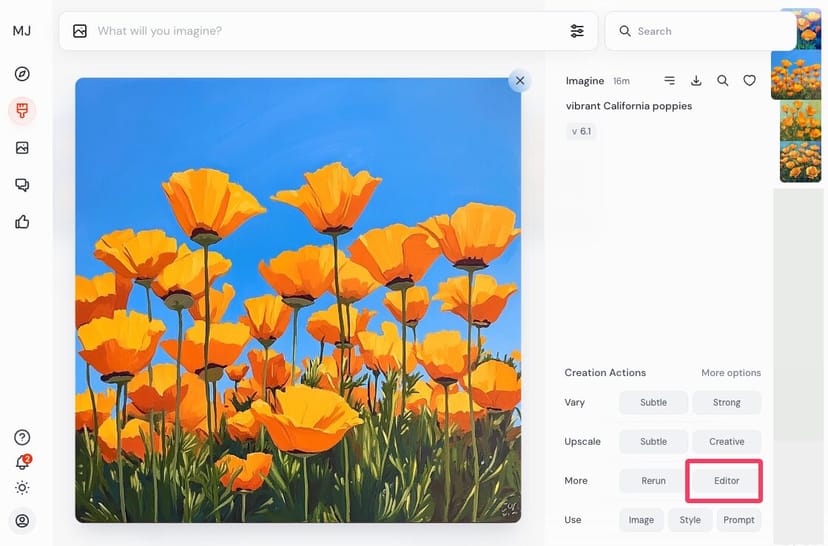Open notifications bell with badge
The image size is (828, 546).
click(22, 463)
